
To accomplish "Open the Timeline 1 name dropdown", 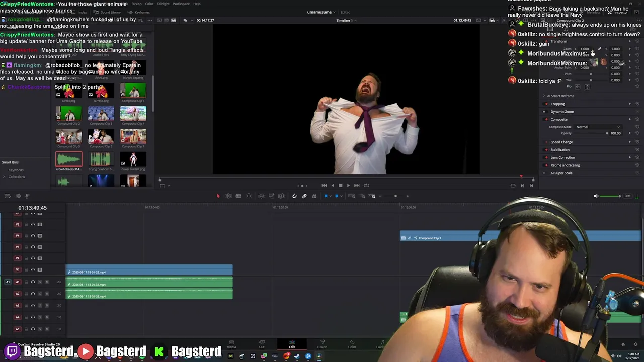I will point(346,21).
